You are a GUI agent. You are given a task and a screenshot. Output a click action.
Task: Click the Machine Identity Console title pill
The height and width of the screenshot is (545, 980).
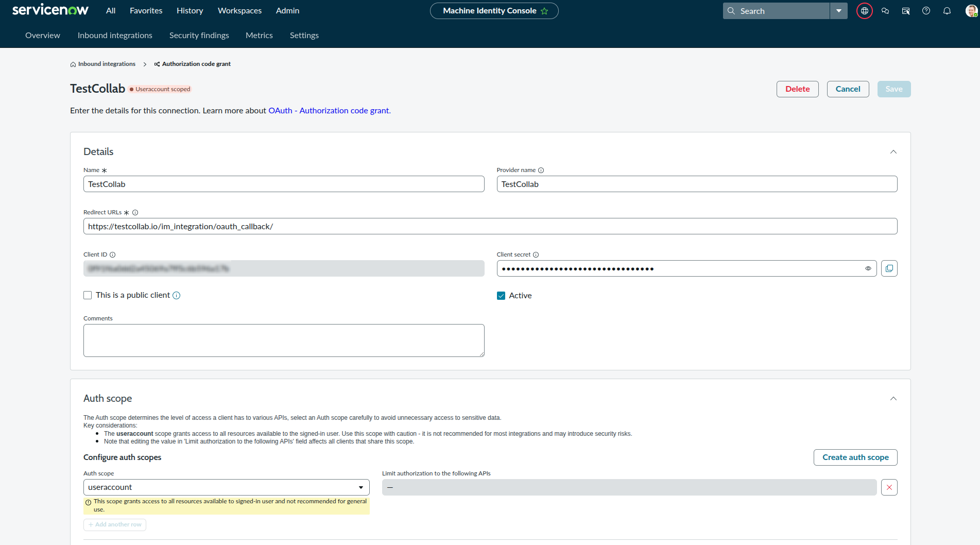(494, 11)
